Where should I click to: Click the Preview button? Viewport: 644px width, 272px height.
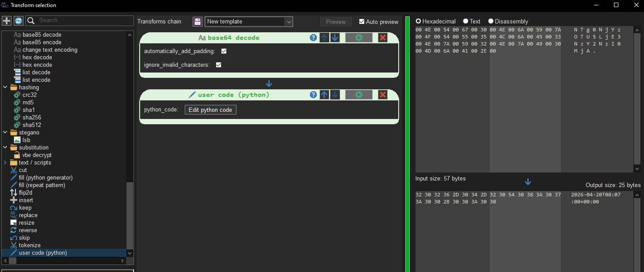point(336,22)
